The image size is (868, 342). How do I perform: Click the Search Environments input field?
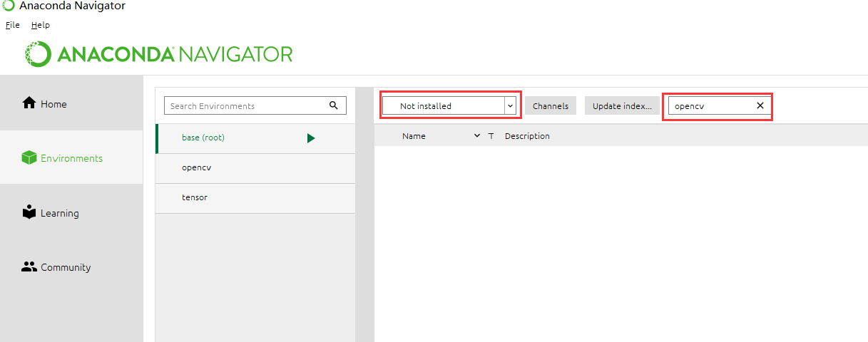click(255, 105)
